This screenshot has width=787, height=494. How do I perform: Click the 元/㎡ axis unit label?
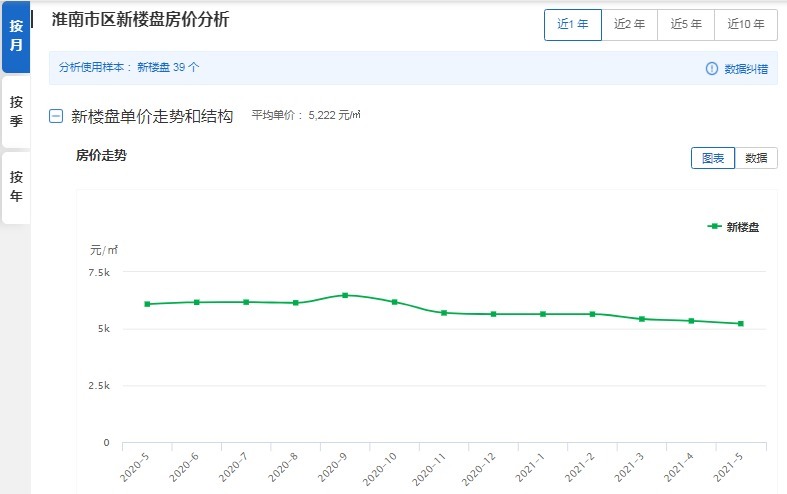(x=104, y=250)
